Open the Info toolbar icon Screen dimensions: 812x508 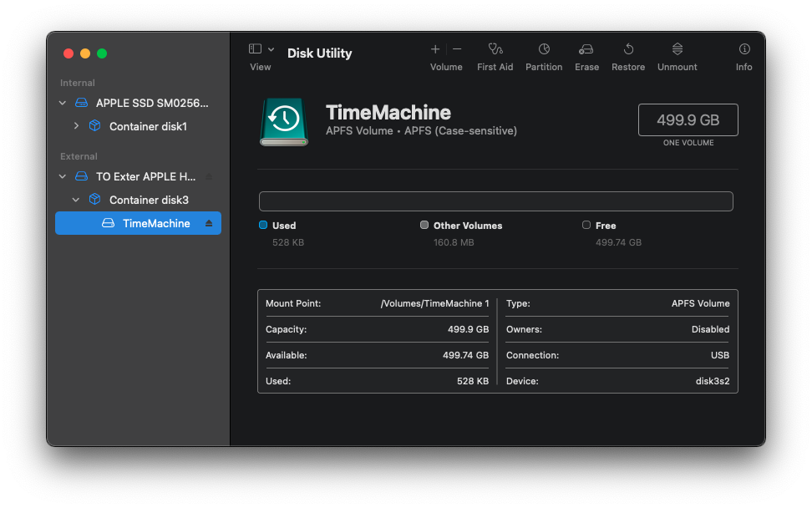(744, 49)
